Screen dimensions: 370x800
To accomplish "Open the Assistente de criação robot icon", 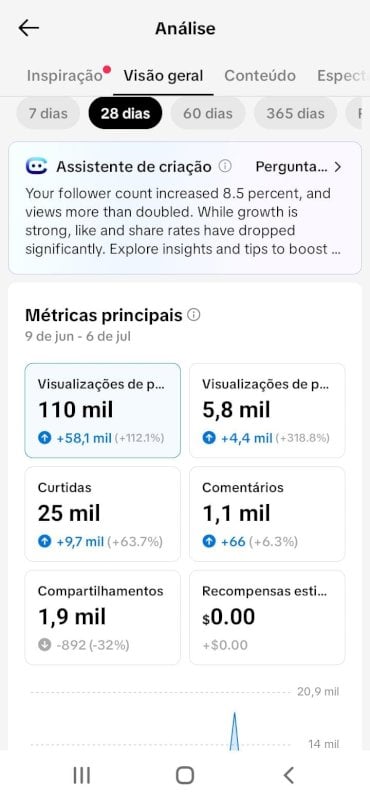I will 36,166.
